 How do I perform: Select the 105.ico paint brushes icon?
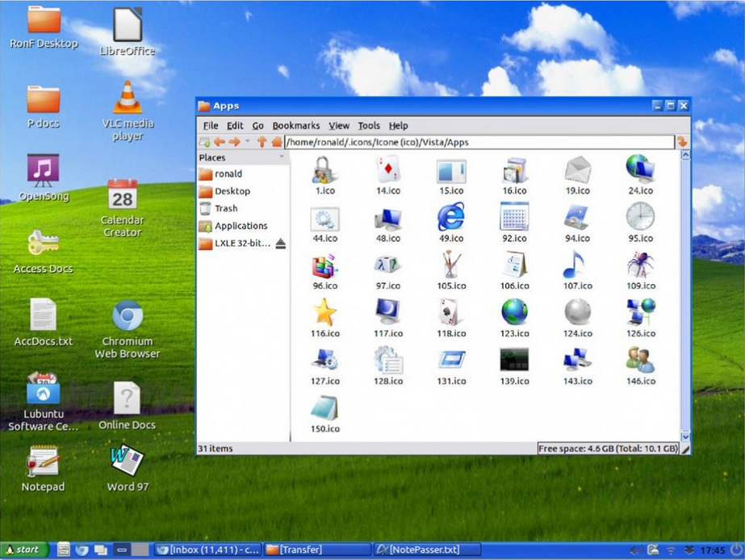[451, 265]
